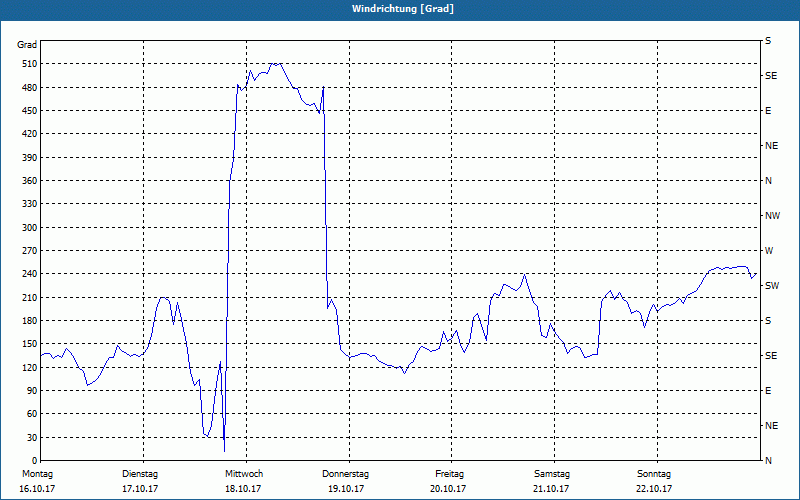Click the 'SE' compass label beside the 480 gridline

pos(771,76)
